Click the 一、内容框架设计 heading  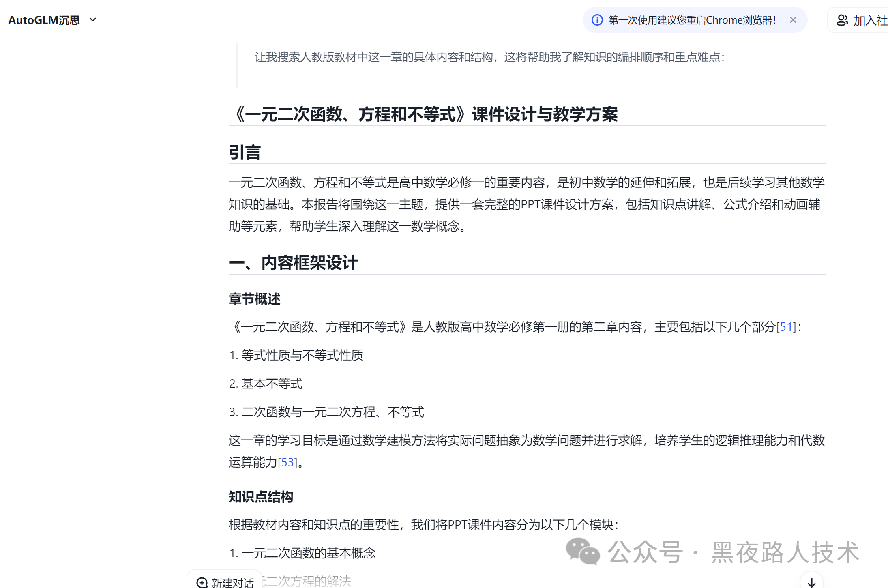(293, 263)
